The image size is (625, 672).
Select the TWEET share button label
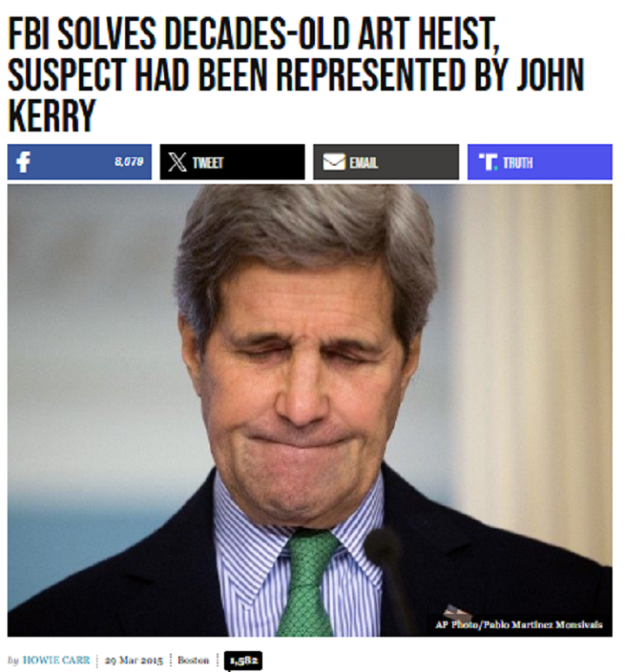[x=207, y=163]
